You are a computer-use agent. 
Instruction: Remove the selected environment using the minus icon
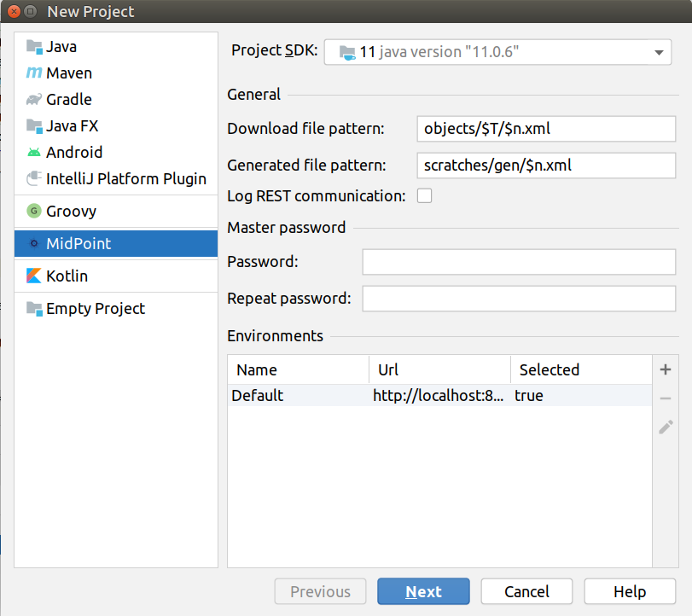[665, 398]
